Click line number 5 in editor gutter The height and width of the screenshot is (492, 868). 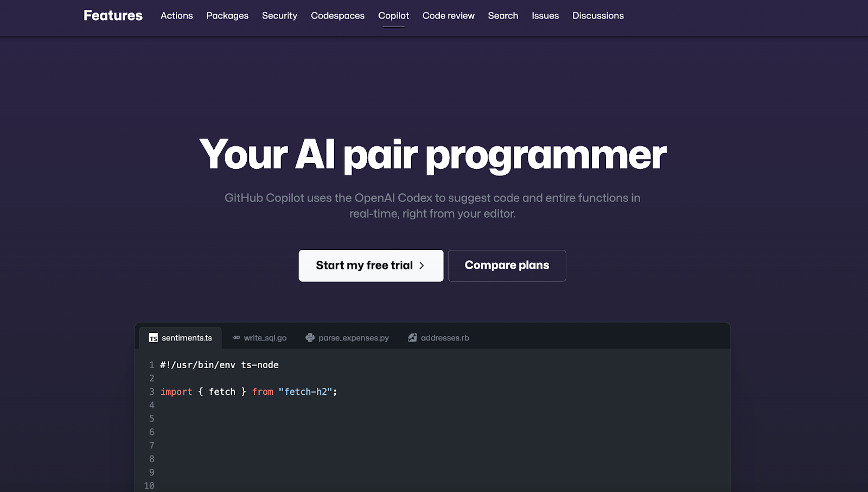pos(152,419)
